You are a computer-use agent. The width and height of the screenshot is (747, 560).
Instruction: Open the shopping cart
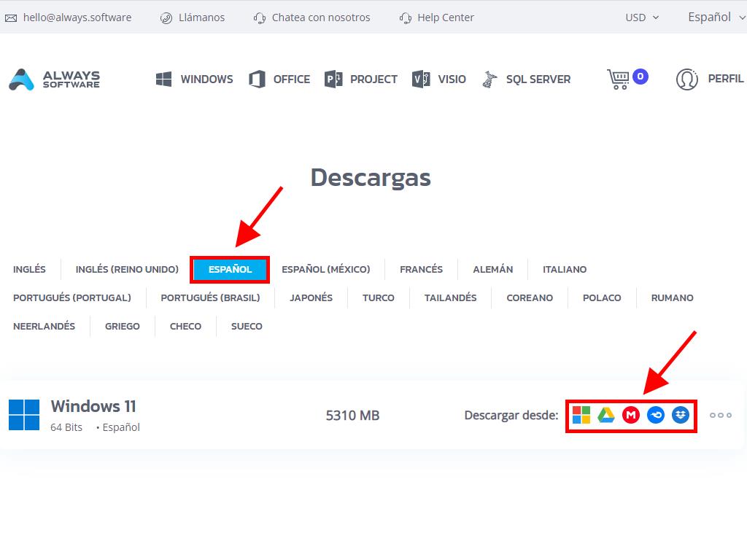[619, 79]
